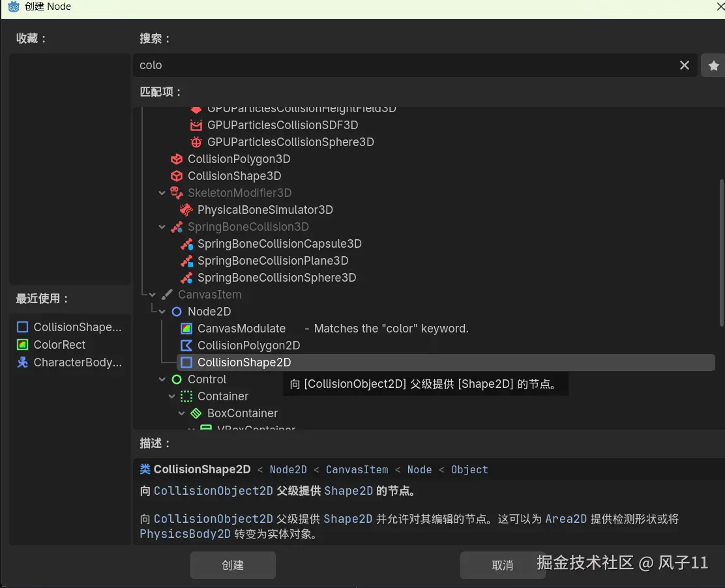Select BoxContainer label in the tree
The height and width of the screenshot is (588, 725).
[x=243, y=413]
